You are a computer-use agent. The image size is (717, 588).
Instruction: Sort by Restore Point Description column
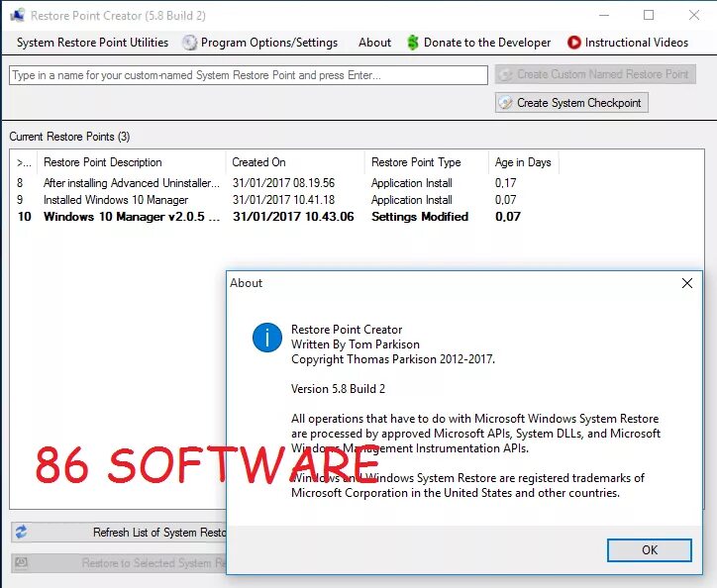tap(132, 162)
